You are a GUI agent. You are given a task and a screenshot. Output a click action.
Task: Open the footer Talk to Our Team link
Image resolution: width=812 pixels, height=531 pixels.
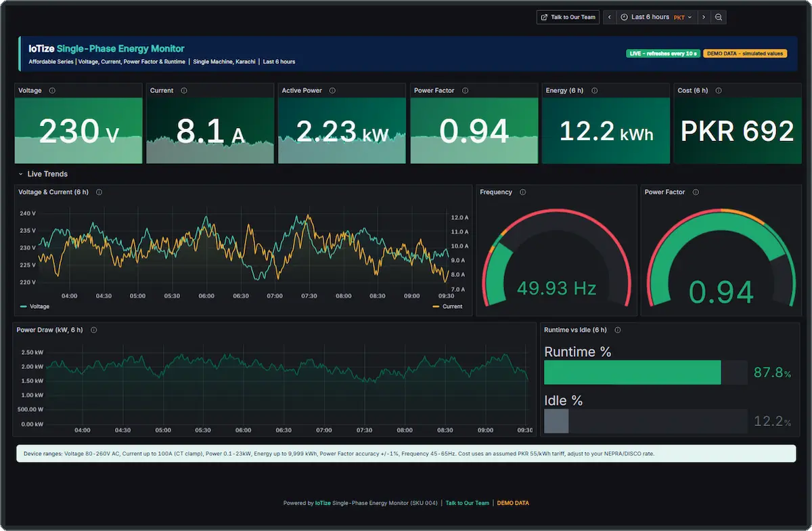pos(468,503)
